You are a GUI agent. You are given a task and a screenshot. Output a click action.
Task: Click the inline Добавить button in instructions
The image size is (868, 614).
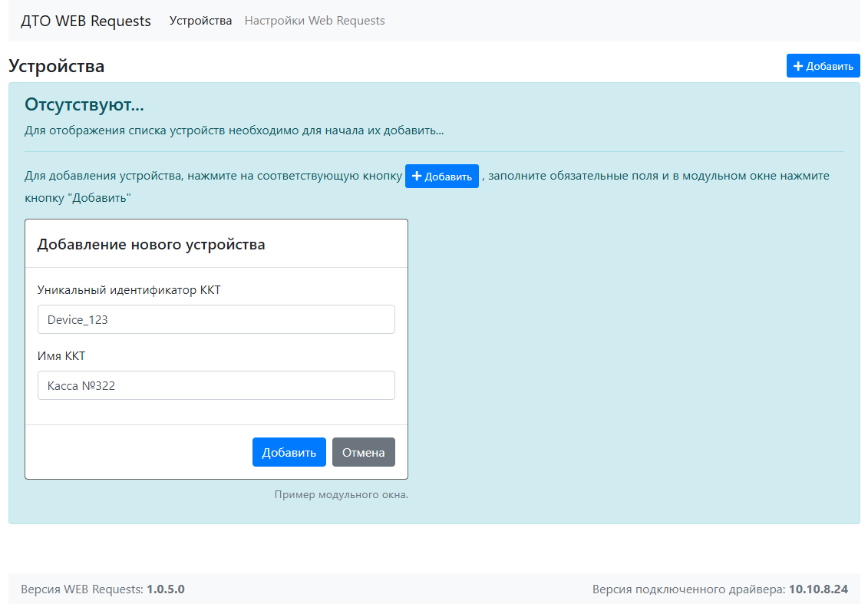(442, 176)
